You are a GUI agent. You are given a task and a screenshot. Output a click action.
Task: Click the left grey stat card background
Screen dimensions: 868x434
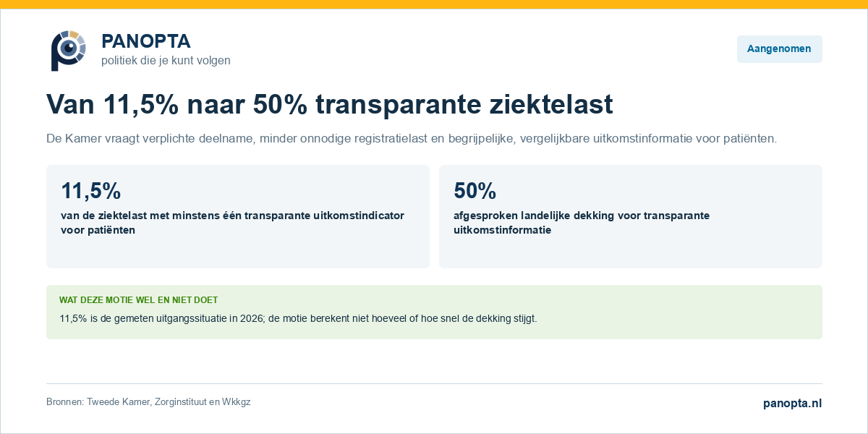pyautogui.click(x=238, y=252)
